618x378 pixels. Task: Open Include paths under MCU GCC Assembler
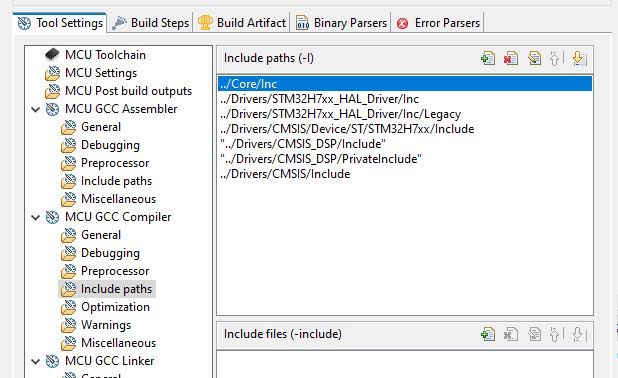coord(116,181)
